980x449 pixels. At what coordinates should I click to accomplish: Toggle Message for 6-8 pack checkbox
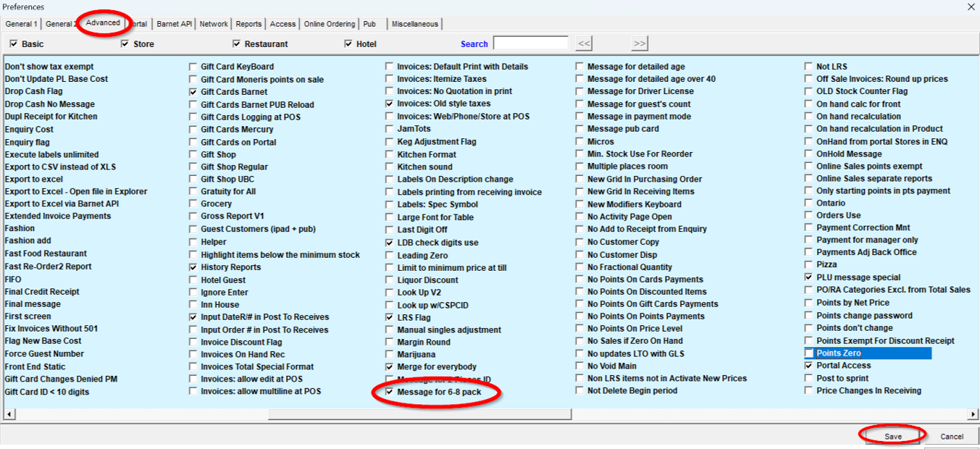(x=390, y=392)
